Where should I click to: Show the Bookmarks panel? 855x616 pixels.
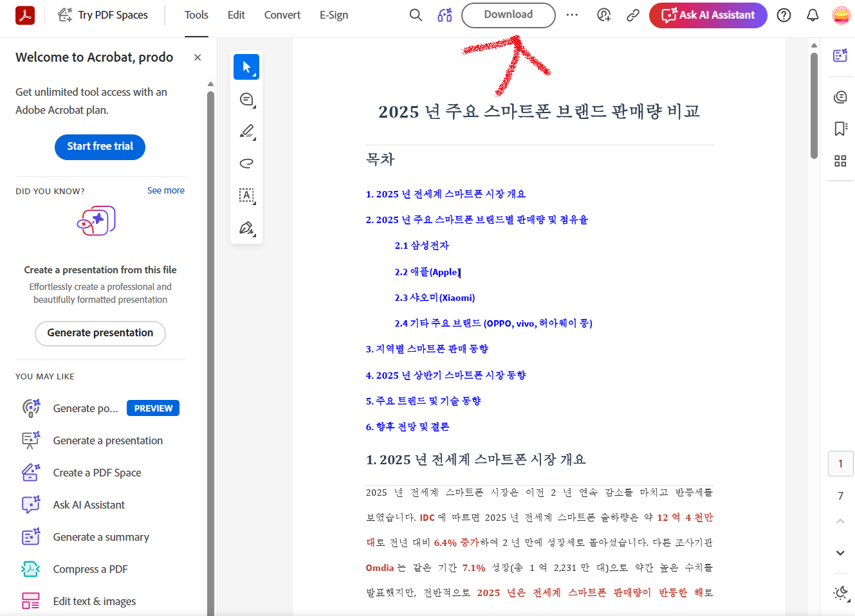point(840,129)
